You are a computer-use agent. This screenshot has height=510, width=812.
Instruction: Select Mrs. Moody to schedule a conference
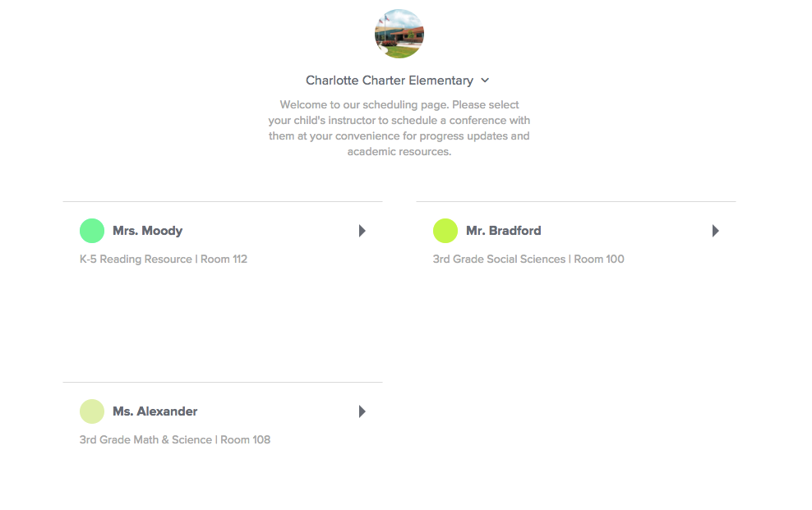[148, 231]
